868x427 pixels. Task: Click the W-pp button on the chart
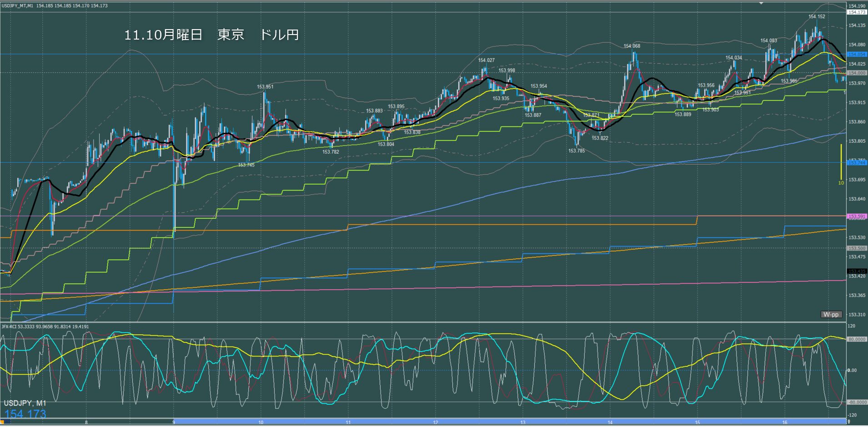click(831, 315)
